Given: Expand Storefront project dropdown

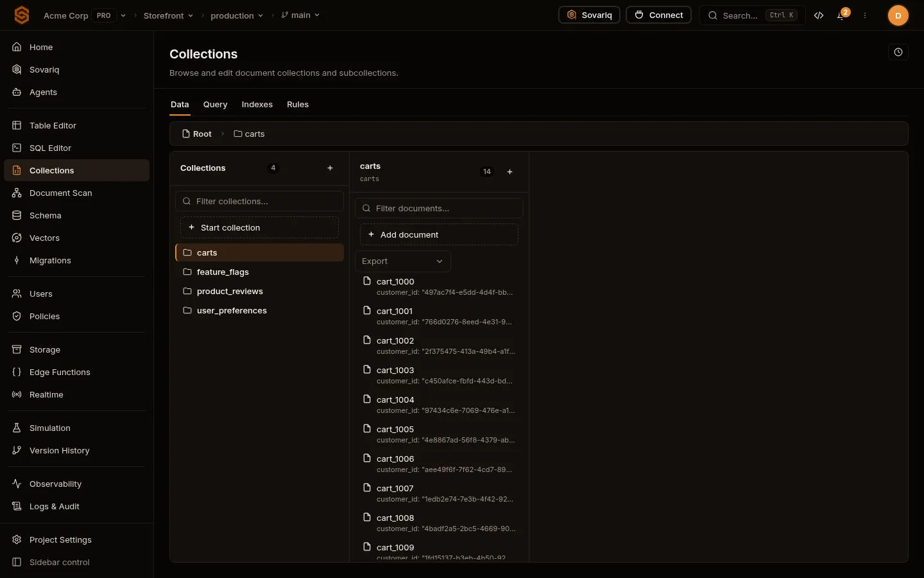Looking at the screenshot, I should click(x=168, y=15).
